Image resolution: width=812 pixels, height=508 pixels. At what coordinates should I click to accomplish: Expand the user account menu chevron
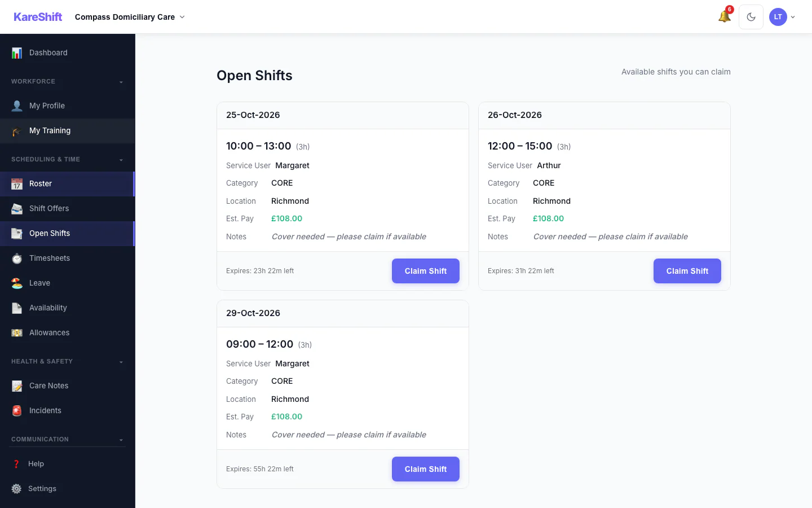tap(793, 17)
